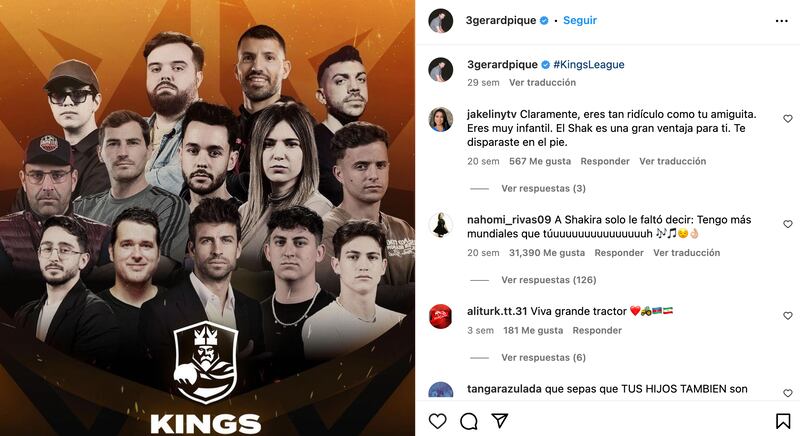Click Responder under jakelinytv's comment

[x=605, y=161]
